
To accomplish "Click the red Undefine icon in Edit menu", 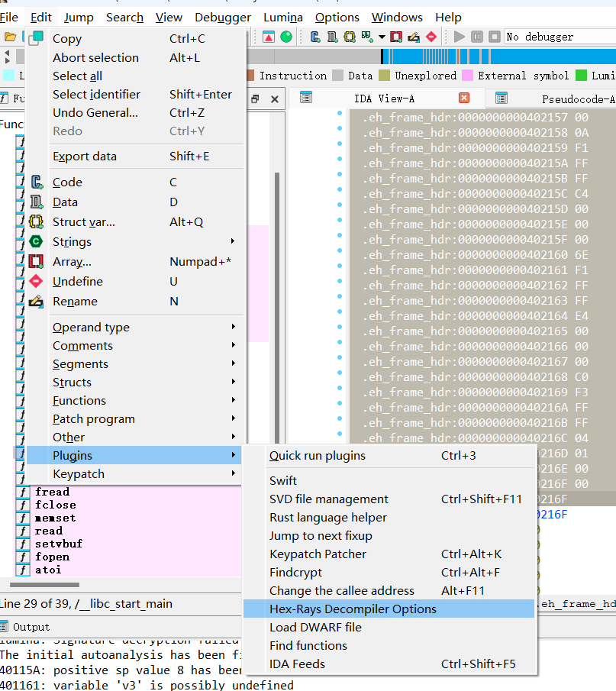I will [36, 281].
